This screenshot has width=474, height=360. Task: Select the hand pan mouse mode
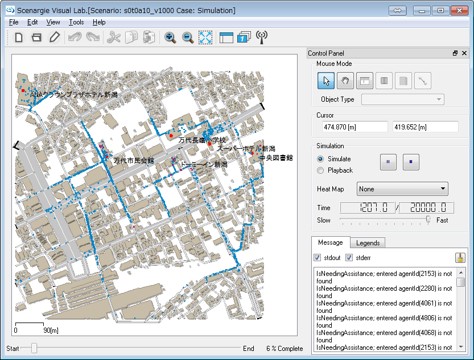tap(345, 81)
